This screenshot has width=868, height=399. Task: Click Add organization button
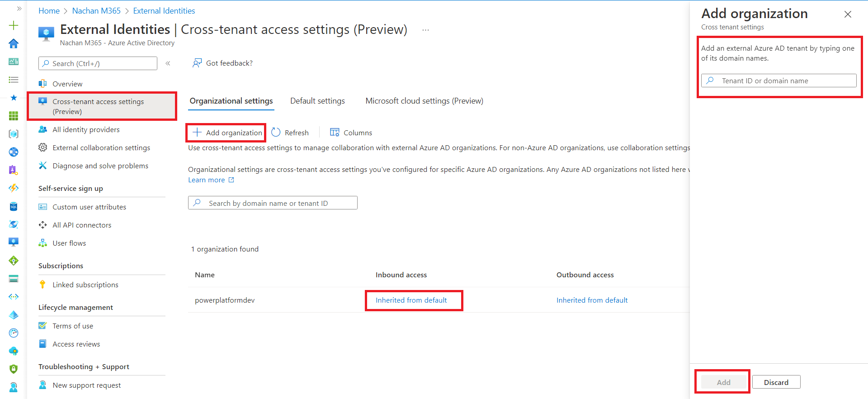coord(227,133)
